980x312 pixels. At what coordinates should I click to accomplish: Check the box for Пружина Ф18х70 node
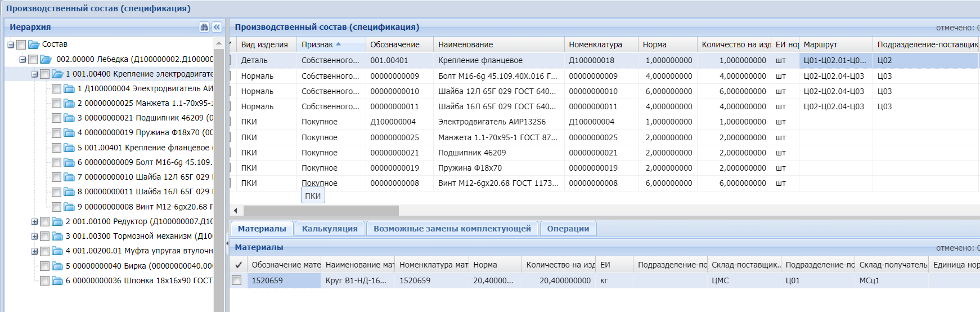click(x=56, y=133)
